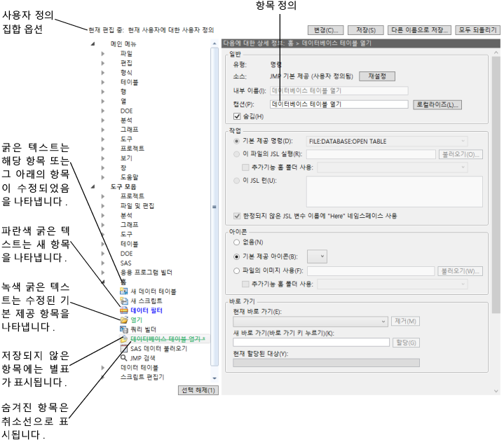Click the 로컬라이즈(L)... button
The image size is (504, 440).
(437, 104)
